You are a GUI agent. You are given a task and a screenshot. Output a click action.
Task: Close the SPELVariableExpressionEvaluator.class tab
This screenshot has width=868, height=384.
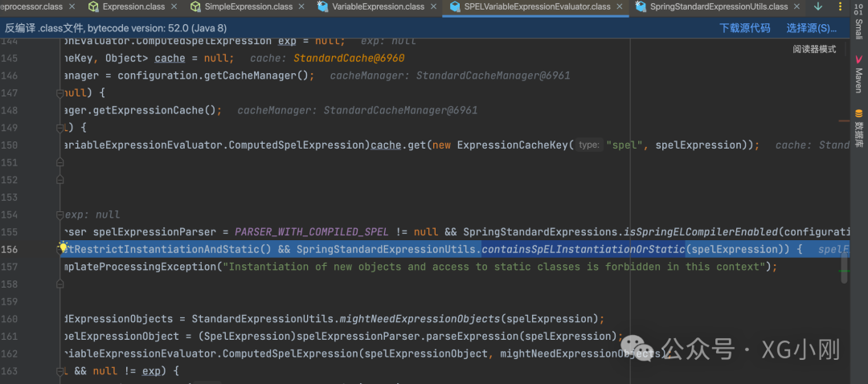[x=620, y=6]
